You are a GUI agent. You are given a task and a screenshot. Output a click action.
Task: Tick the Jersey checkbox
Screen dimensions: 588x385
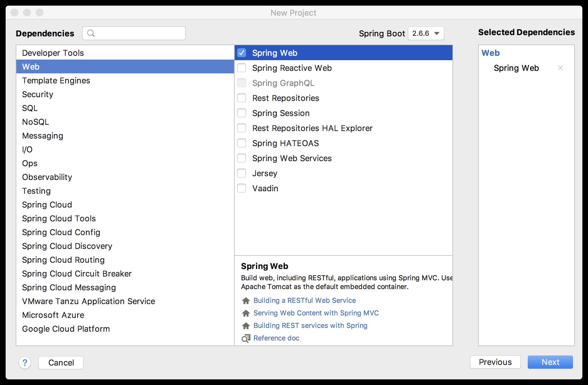pyautogui.click(x=242, y=173)
